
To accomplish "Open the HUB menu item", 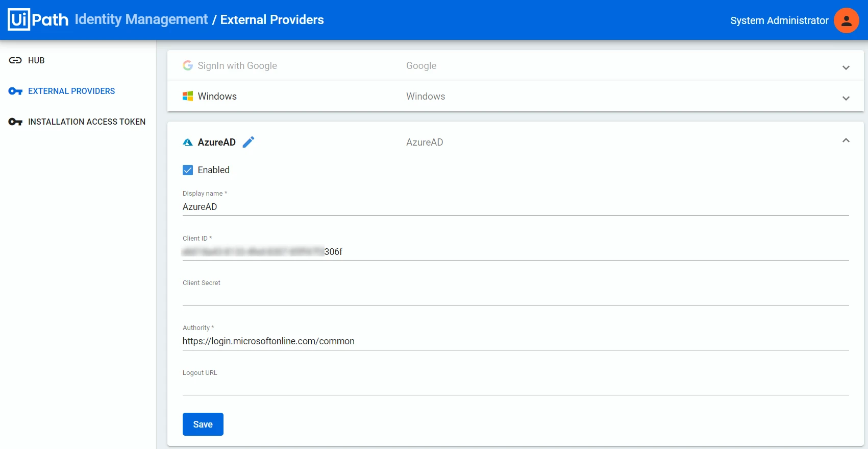I will [x=36, y=60].
